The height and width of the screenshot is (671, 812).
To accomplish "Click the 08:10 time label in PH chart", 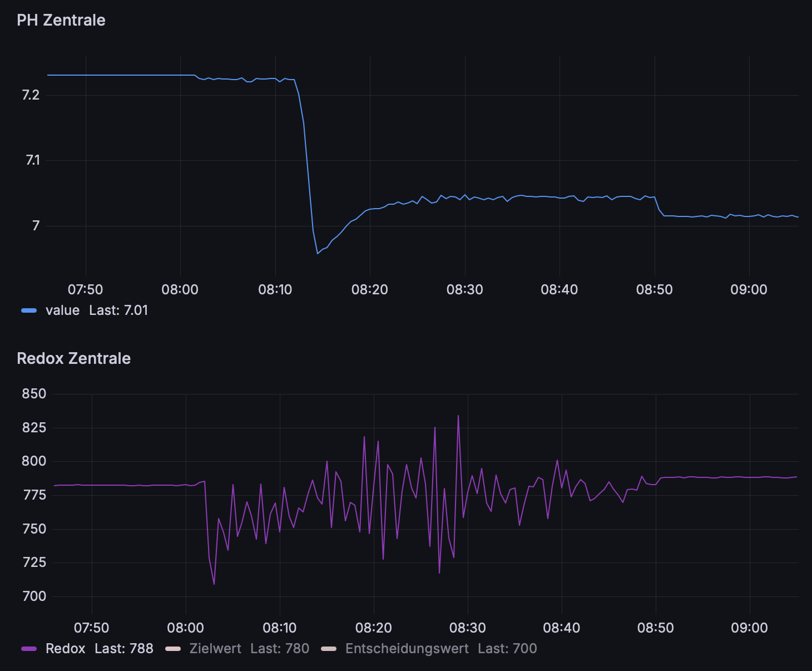I will (276, 290).
